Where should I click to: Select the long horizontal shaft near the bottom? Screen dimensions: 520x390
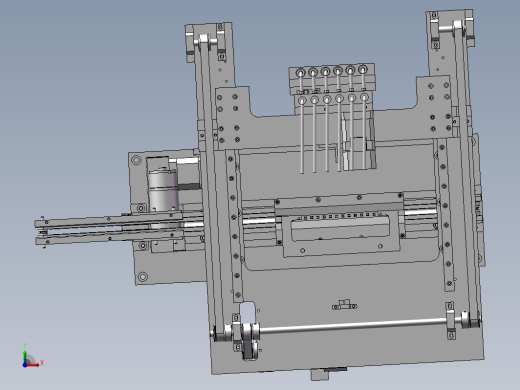coord(353,326)
